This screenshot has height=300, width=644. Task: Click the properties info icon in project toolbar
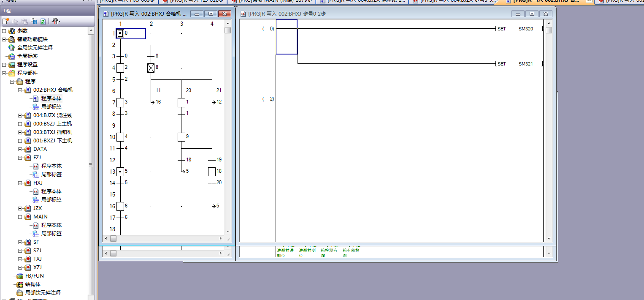pos(34,21)
